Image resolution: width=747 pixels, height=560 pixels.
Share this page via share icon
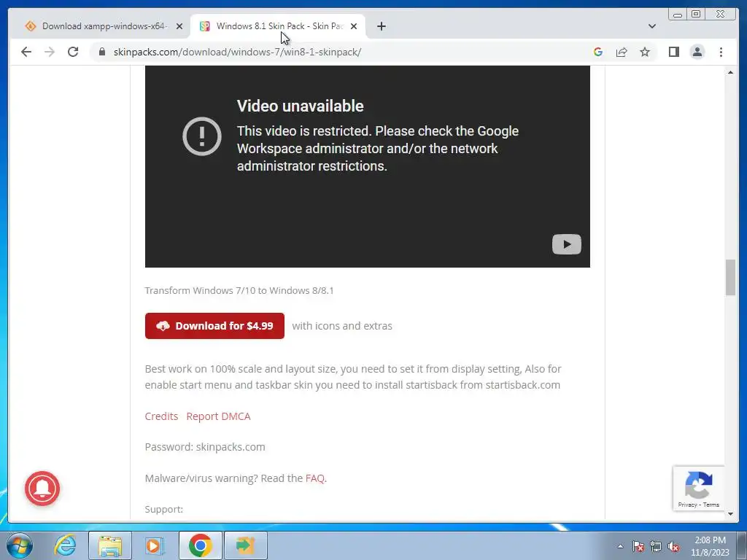click(x=622, y=52)
